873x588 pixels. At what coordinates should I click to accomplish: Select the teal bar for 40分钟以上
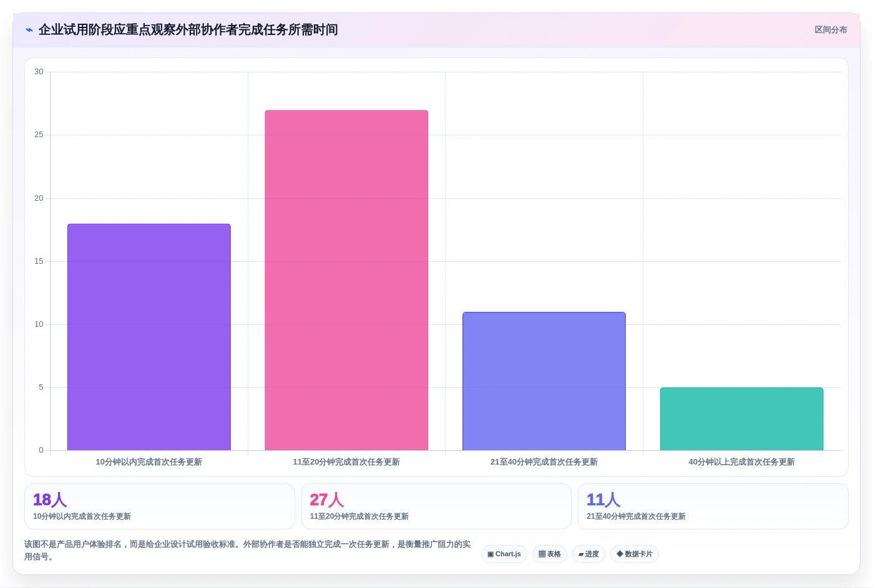pos(742,419)
